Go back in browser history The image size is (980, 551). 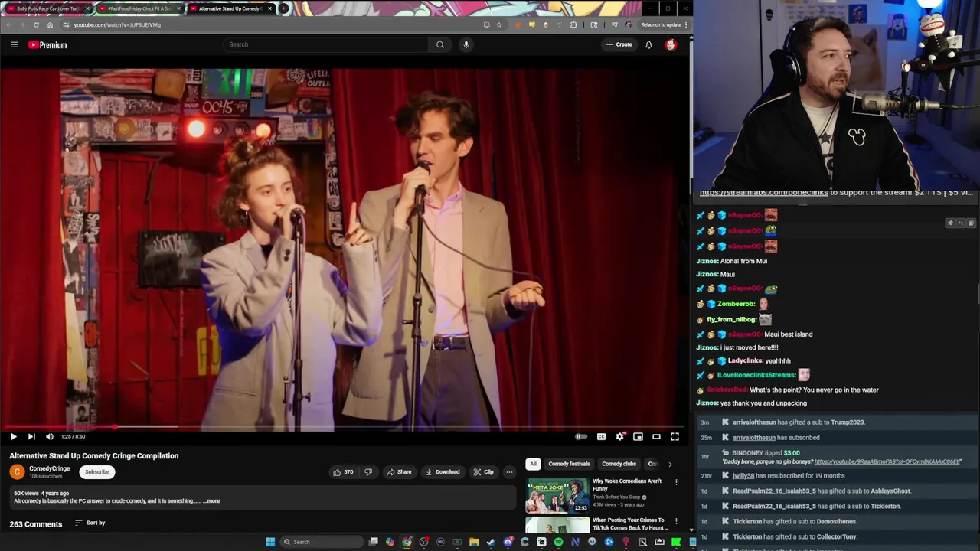(x=8, y=24)
